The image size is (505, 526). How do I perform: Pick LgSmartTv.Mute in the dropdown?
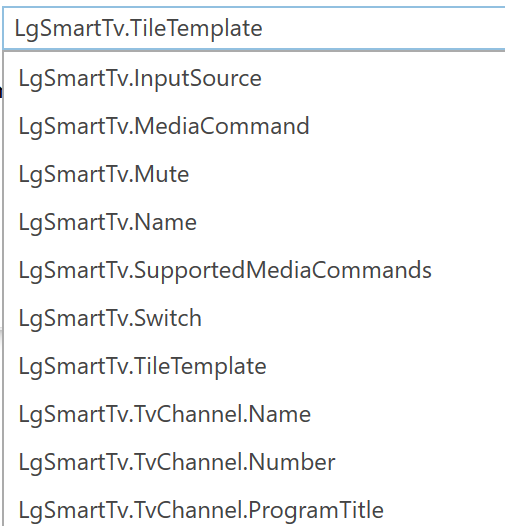[x=254, y=174]
